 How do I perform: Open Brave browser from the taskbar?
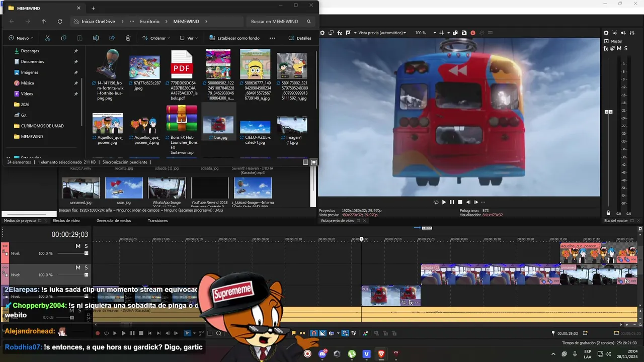[x=381, y=354]
